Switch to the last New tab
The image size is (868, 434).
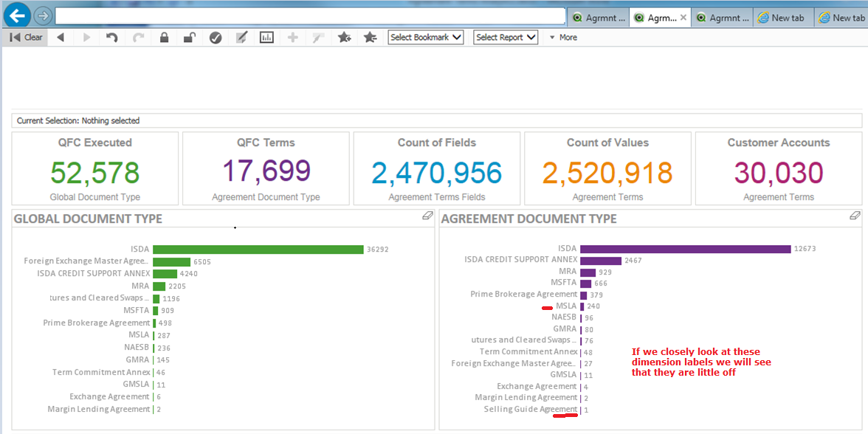841,18
